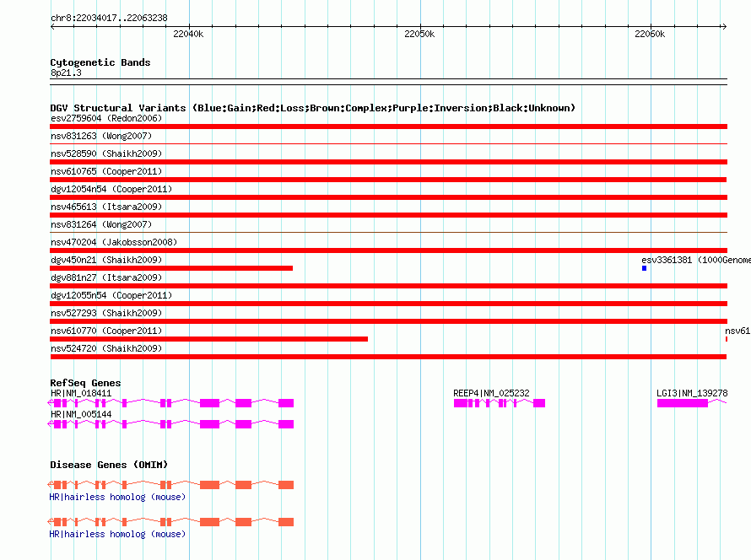
Task: Click the red loss bar of nsv527293
Action: pos(388,321)
